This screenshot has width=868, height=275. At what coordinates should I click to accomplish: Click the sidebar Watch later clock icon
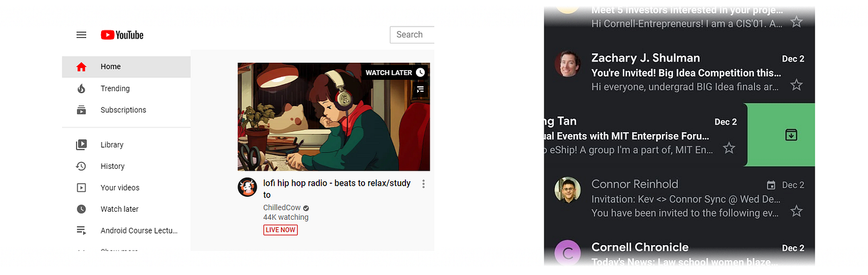point(81,209)
